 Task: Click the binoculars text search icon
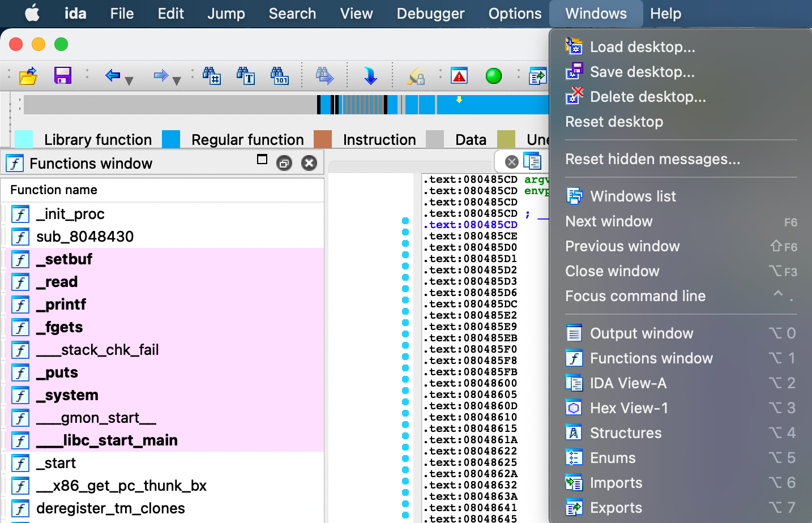(x=246, y=75)
